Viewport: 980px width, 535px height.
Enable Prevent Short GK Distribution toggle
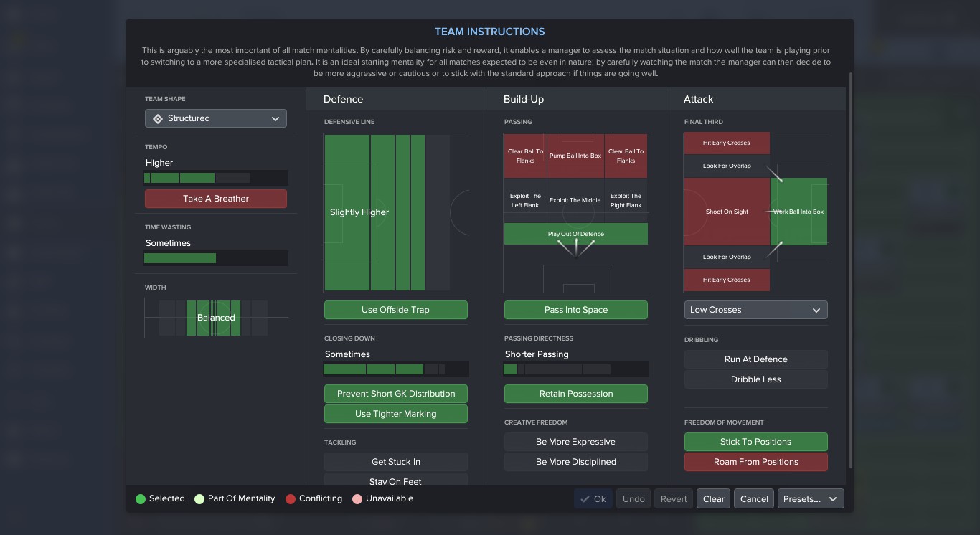click(395, 394)
